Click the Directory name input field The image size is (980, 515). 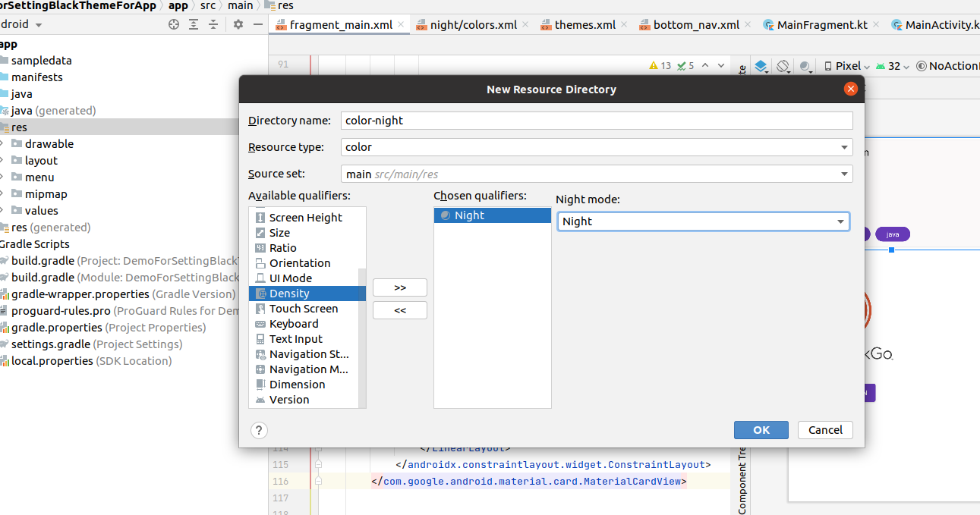click(596, 120)
